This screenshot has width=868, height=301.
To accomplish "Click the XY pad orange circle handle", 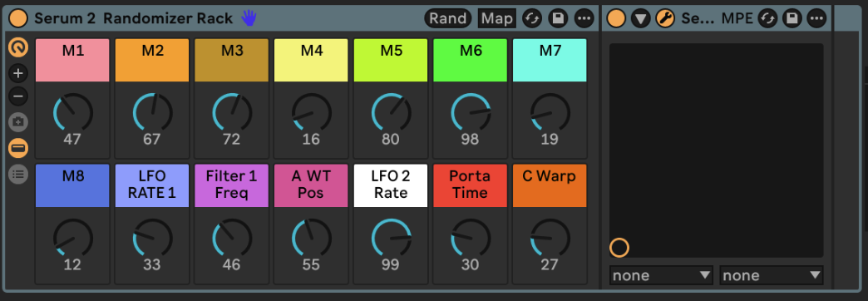I will tap(619, 247).
